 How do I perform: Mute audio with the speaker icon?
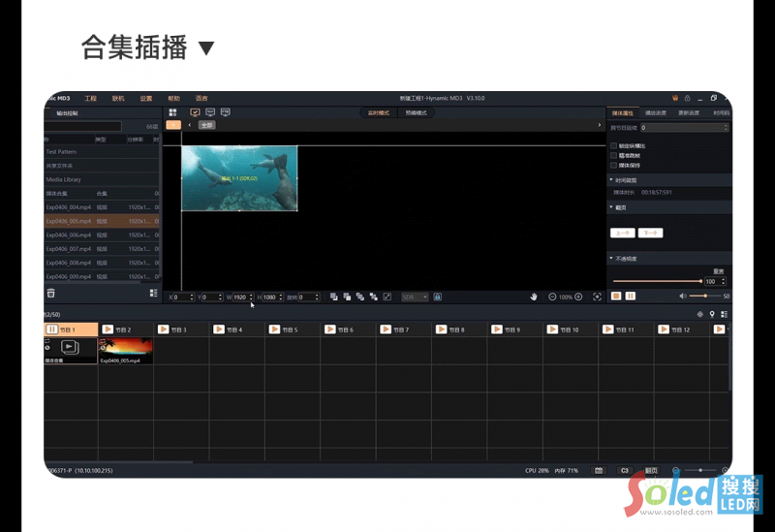683,296
